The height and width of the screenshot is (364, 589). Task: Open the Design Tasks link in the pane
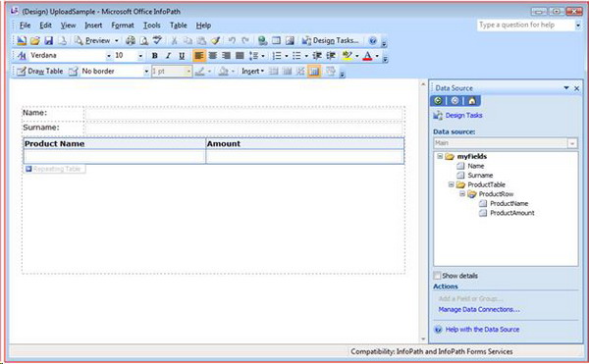(463, 116)
